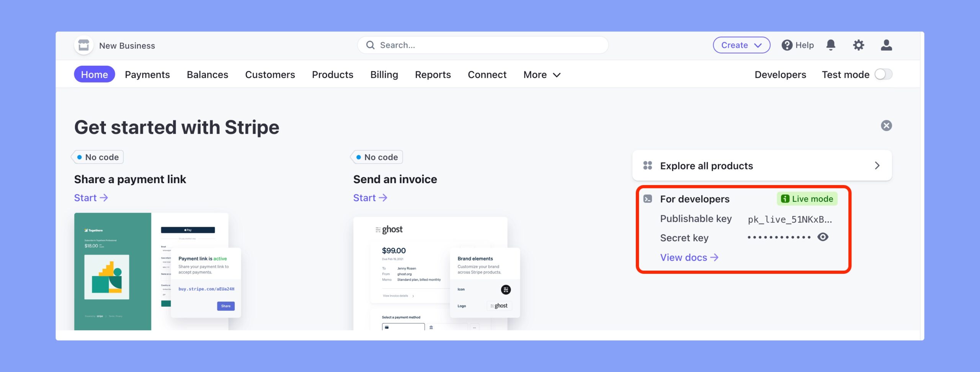Open View docs link

click(689, 257)
